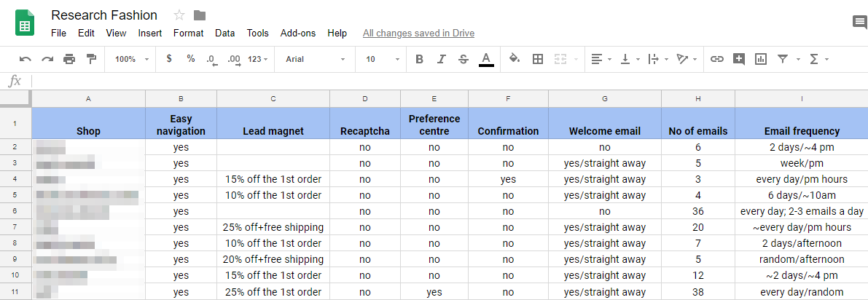
Task: Open the zoom 100% dropdown
Action: [130, 59]
